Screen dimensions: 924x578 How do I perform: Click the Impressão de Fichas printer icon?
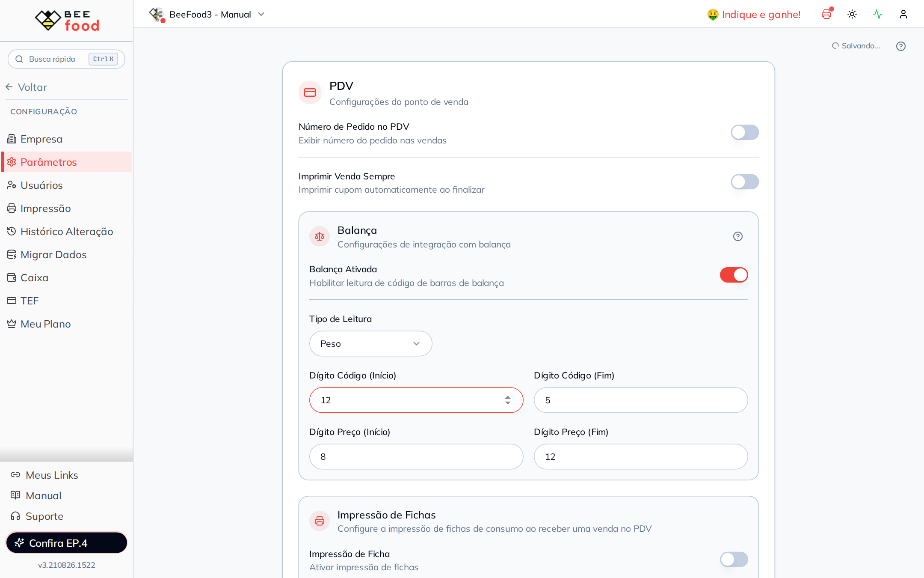pos(320,521)
